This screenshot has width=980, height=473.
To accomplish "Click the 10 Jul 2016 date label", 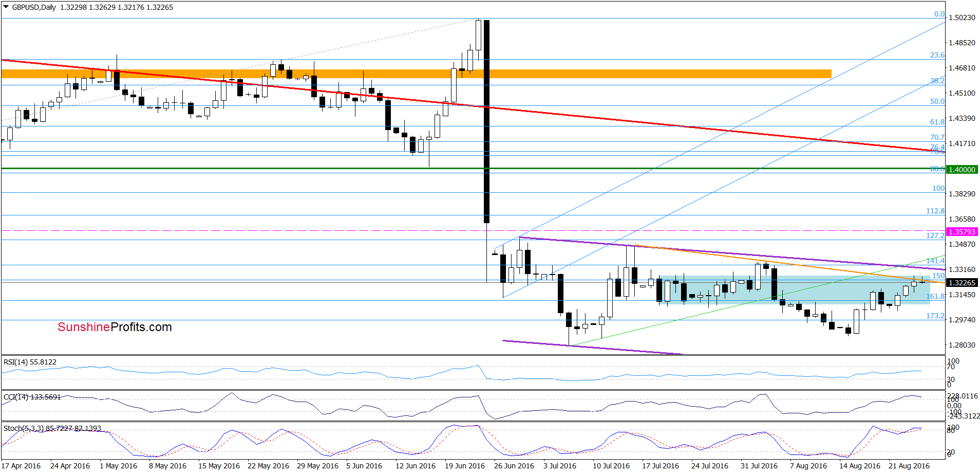I will (x=611, y=466).
